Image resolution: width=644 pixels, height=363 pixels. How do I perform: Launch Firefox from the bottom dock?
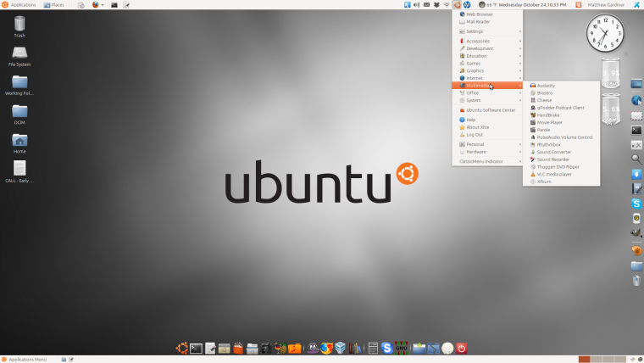point(326,349)
